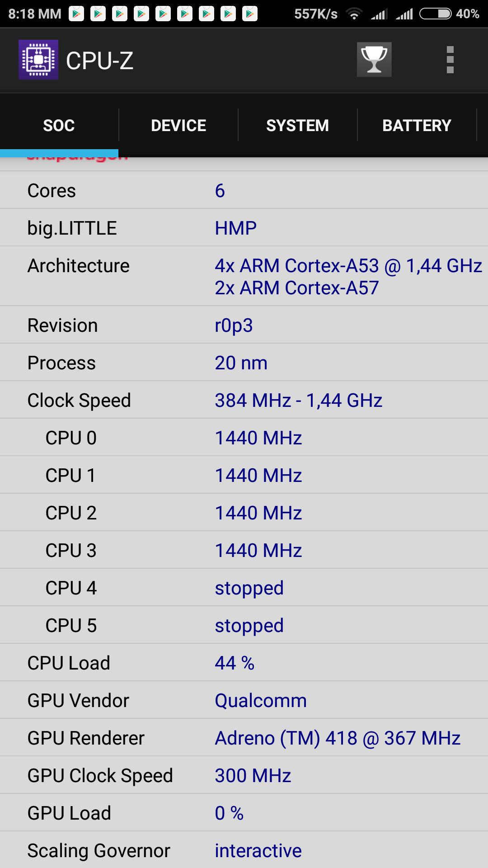Tap the cellular signal bars icon

[379, 14]
